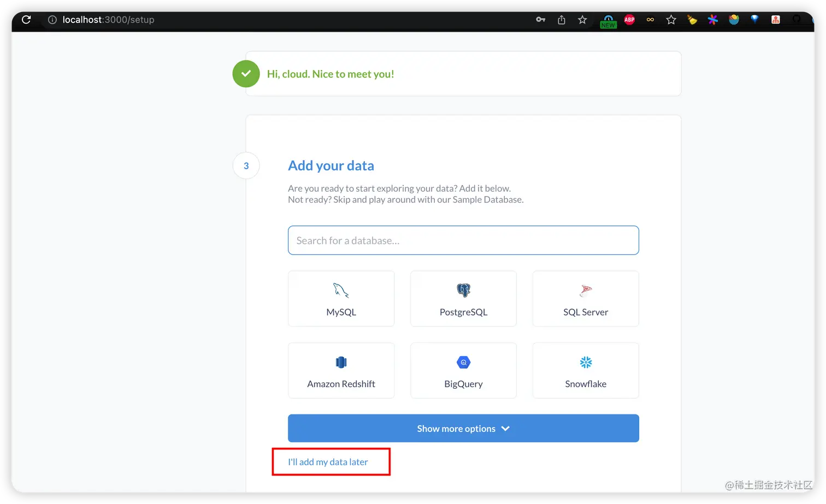Choose the Snowflake database card
This screenshot has width=826, height=504.
pyautogui.click(x=586, y=370)
